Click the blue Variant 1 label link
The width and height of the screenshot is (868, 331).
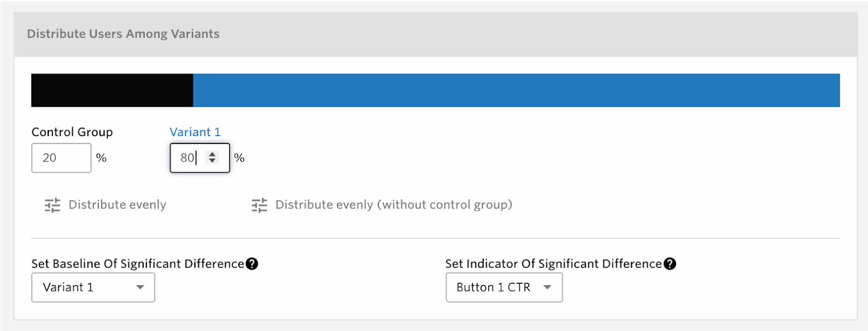click(195, 132)
